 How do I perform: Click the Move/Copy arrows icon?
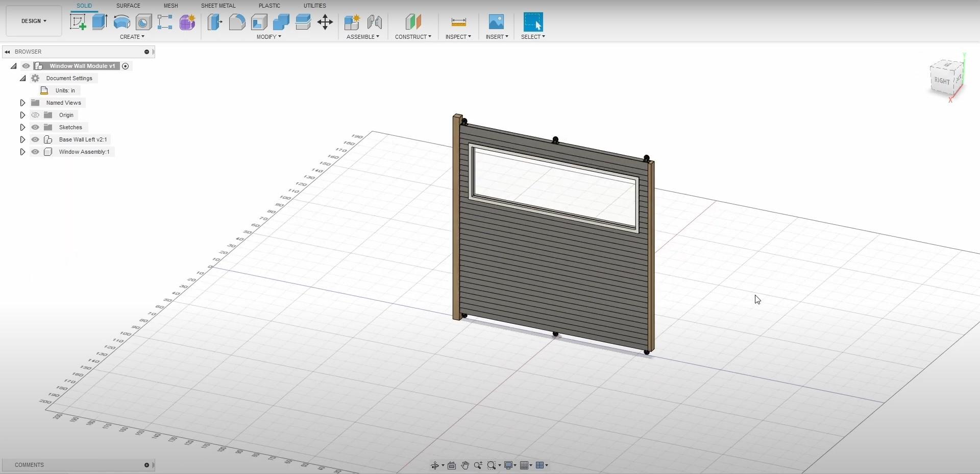point(325,22)
